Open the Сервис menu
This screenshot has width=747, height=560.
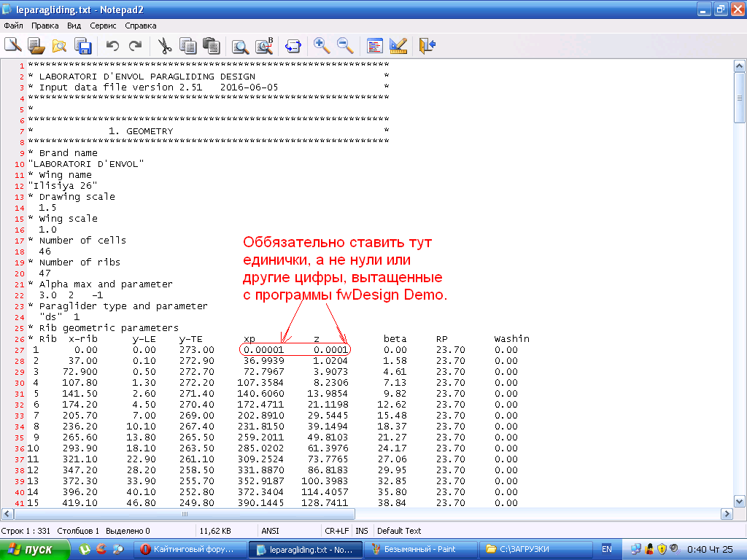(103, 26)
